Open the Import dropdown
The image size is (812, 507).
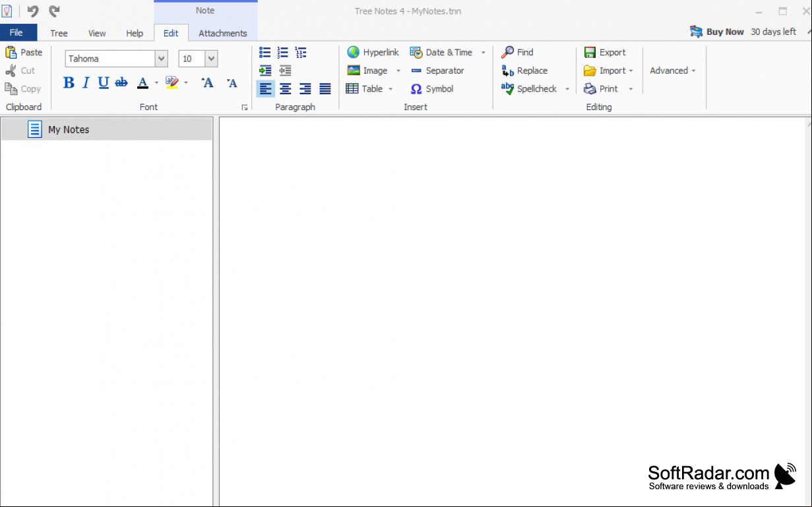[631, 71]
